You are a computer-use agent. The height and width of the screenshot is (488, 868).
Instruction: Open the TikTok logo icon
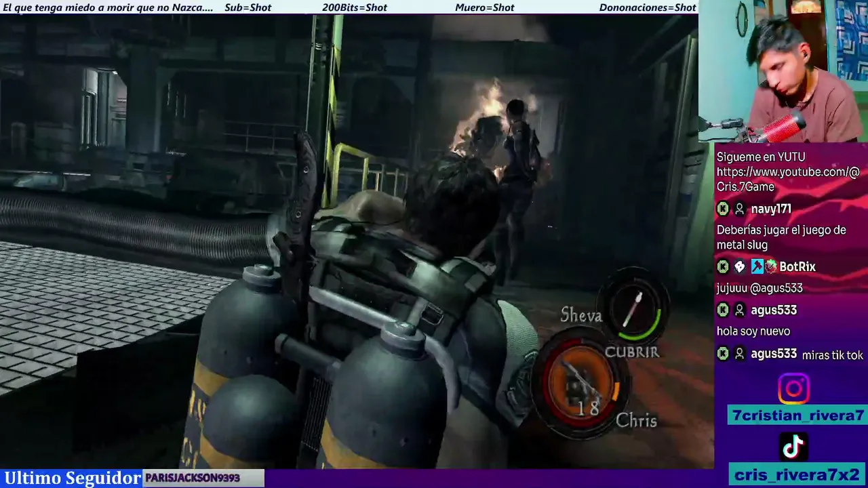click(x=793, y=447)
